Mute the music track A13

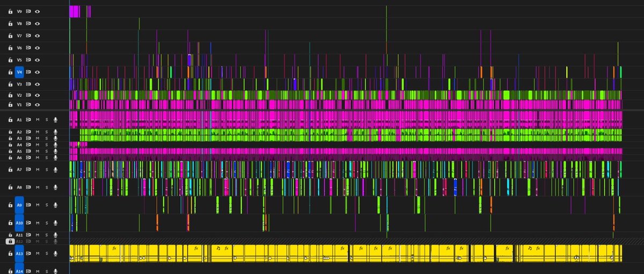tap(38, 254)
